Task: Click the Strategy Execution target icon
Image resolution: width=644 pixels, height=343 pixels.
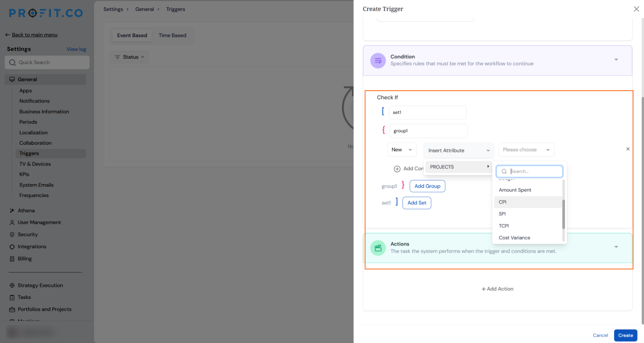Action: [x=12, y=285]
